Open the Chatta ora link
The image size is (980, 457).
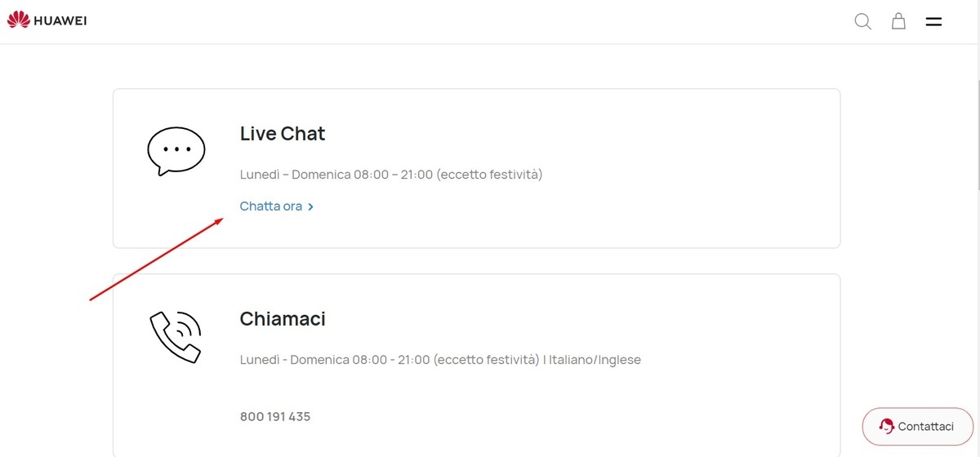point(271,206)
